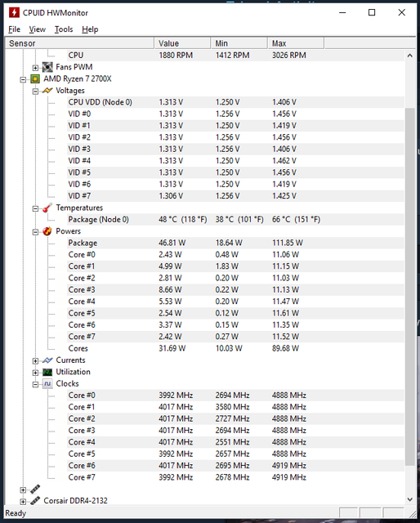Select the VID #7 row
This screenshot has width=420, height=523.
pos(235,196)
